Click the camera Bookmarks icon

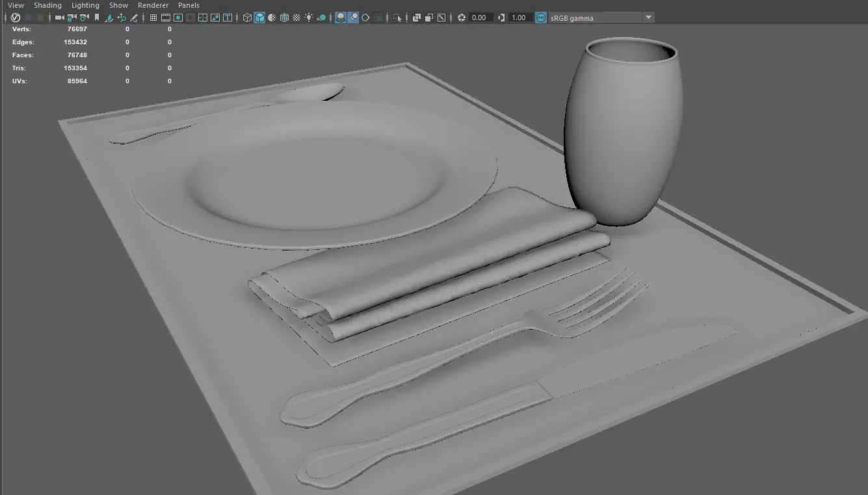[x=97, y=18]
